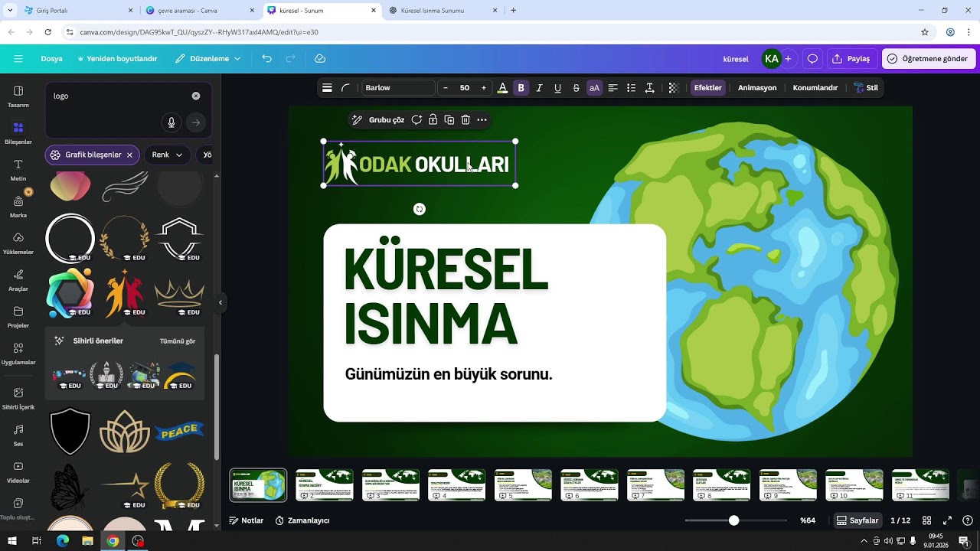Duplicate the selected group

pos(449,120)
